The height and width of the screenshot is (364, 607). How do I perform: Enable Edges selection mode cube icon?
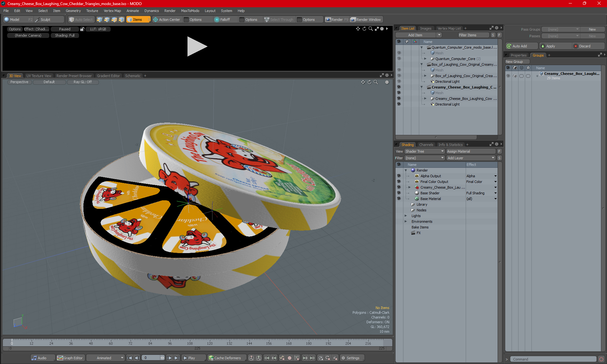pos(107,20)
